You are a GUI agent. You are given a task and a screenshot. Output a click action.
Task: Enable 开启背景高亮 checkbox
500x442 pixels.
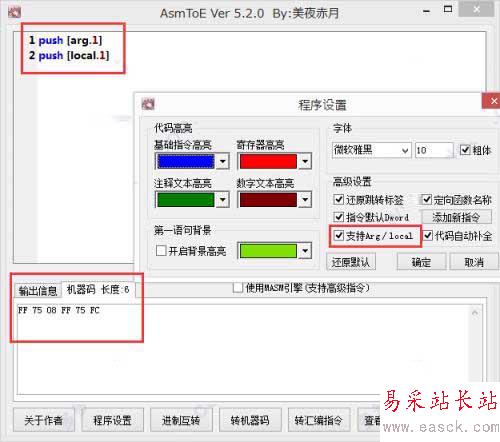(161, 250)
